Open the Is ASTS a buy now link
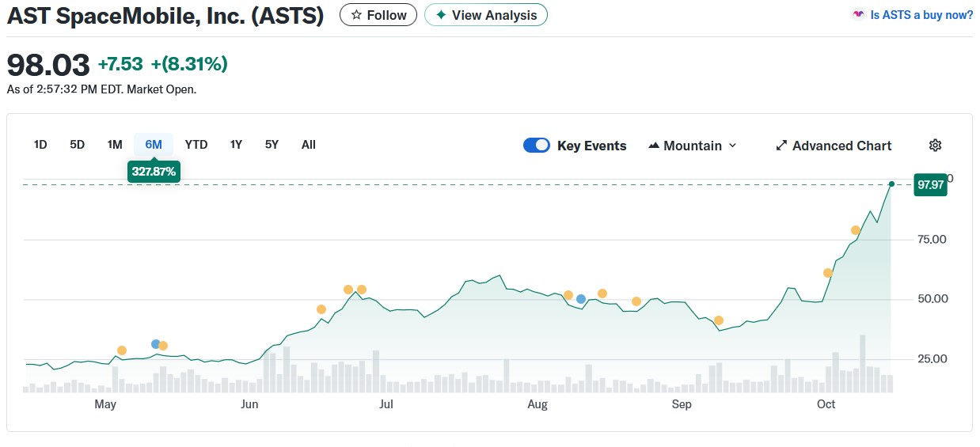Image resolution: width=980 pixels, height=447 pixels. (921, 15)
